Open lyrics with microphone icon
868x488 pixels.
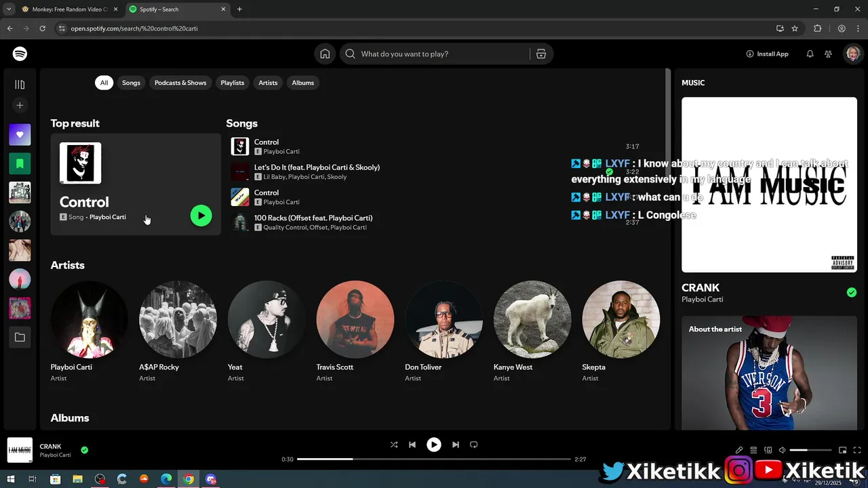(x=739, y=450)
